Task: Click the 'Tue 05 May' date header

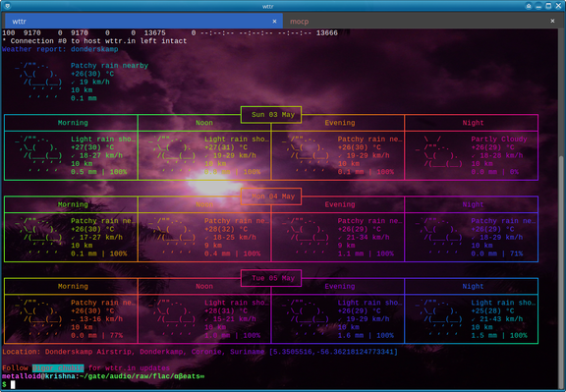Action: pos(273,278)
